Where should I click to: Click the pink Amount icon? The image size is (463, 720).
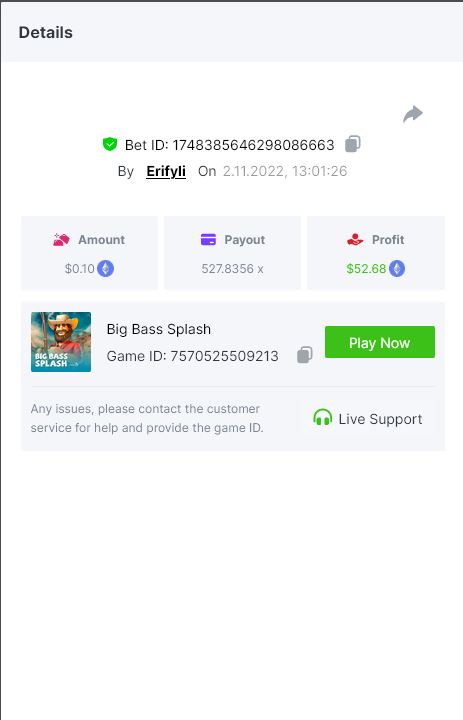[x=61, y=240]
